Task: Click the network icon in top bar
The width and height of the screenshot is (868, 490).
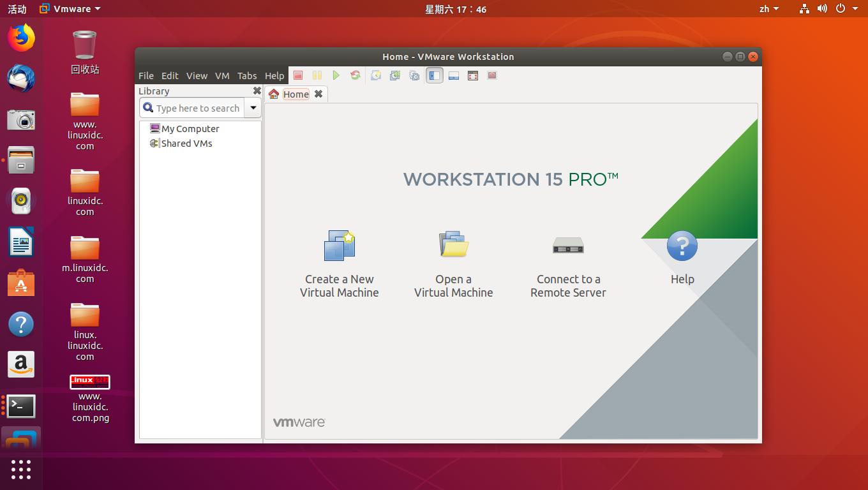Action: [804, 9]
